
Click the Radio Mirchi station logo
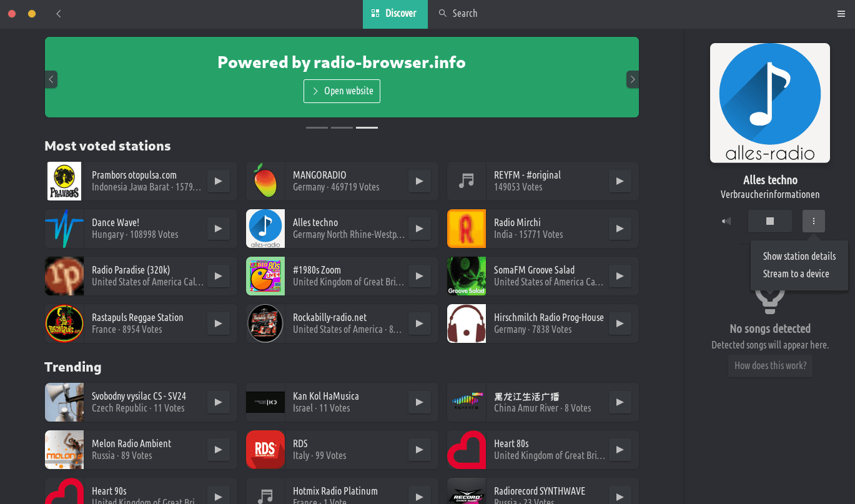tap(466, 229)
